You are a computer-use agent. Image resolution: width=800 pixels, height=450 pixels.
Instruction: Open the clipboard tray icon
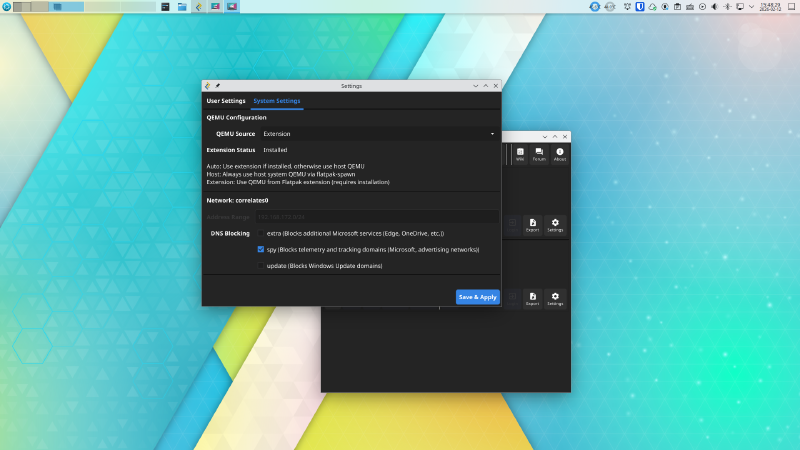tap(678, 7)
